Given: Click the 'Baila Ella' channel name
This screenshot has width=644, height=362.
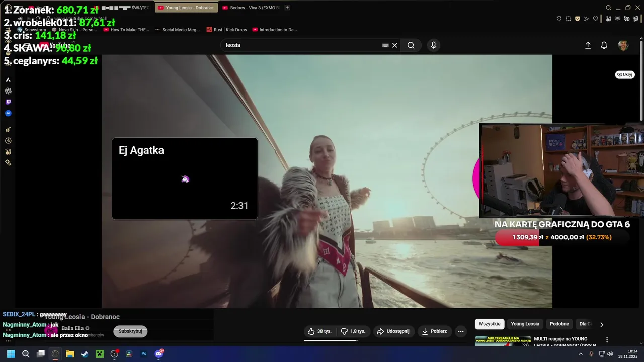Looking at the screenshot, I should tap(72, 328).
